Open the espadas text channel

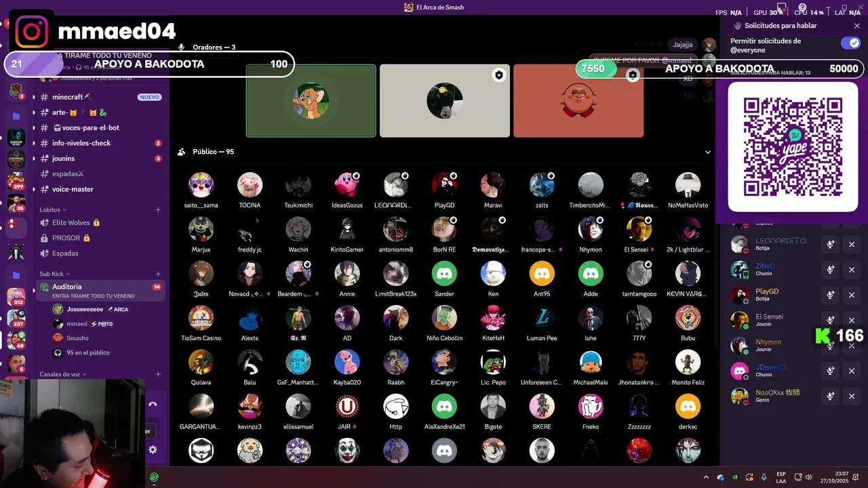[x=100, y=174]
